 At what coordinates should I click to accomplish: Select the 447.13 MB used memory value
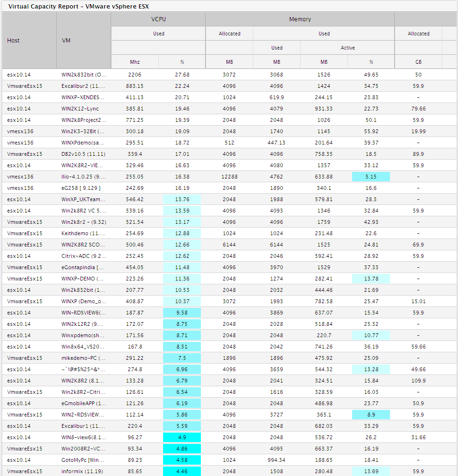point(277,143)
